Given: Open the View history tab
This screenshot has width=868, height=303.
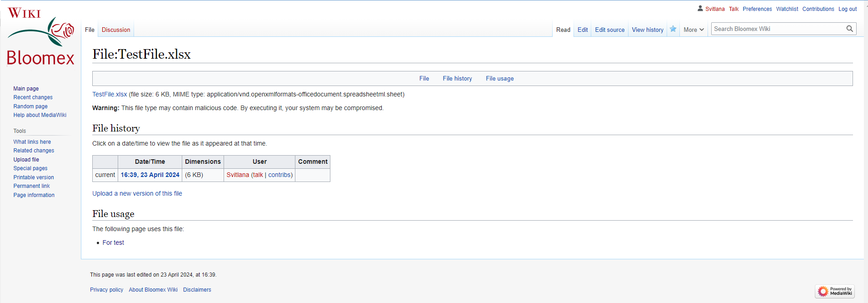Looking at the screenshot, I should coord(648,30).
